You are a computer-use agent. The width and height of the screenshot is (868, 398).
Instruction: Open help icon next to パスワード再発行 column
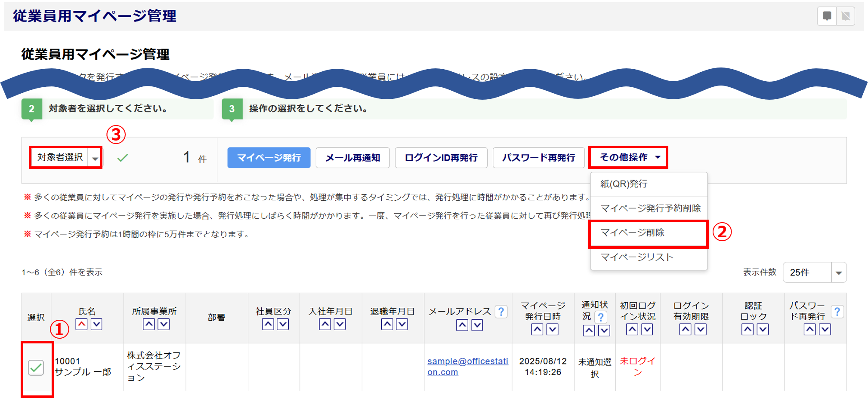(837, 312)
